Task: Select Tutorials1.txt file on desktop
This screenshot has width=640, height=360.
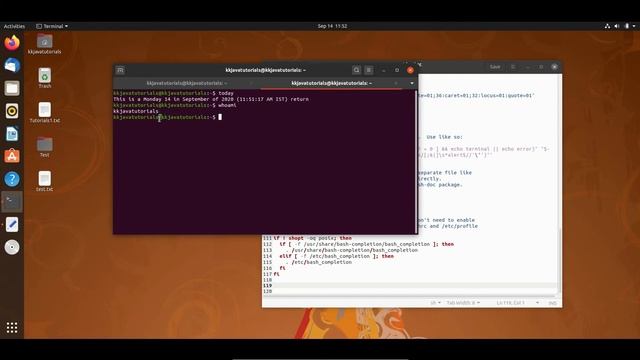Action: (44, 112)
